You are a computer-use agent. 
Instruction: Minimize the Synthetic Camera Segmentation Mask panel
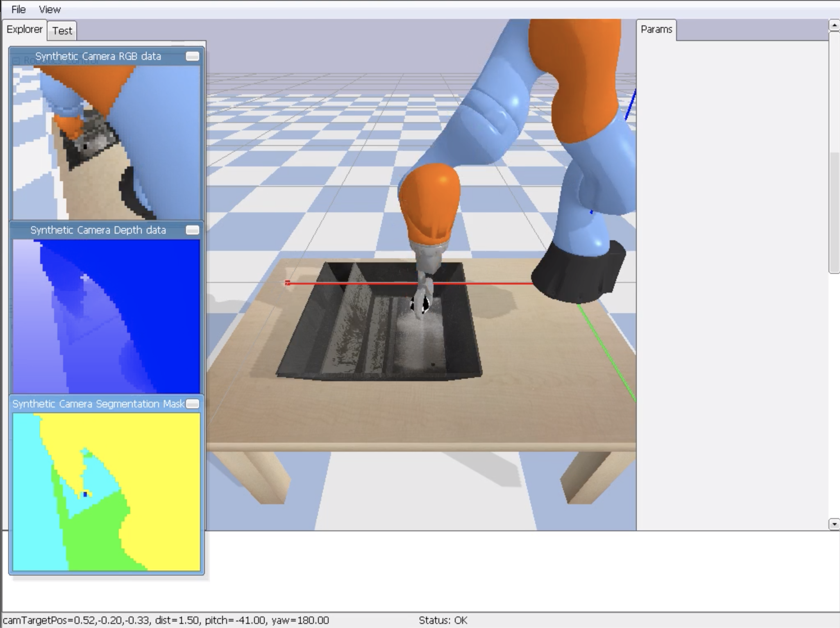point(192,404)
